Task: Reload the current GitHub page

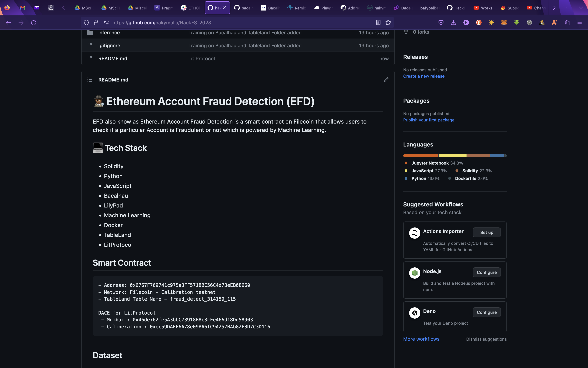Action: click(34, 23)
